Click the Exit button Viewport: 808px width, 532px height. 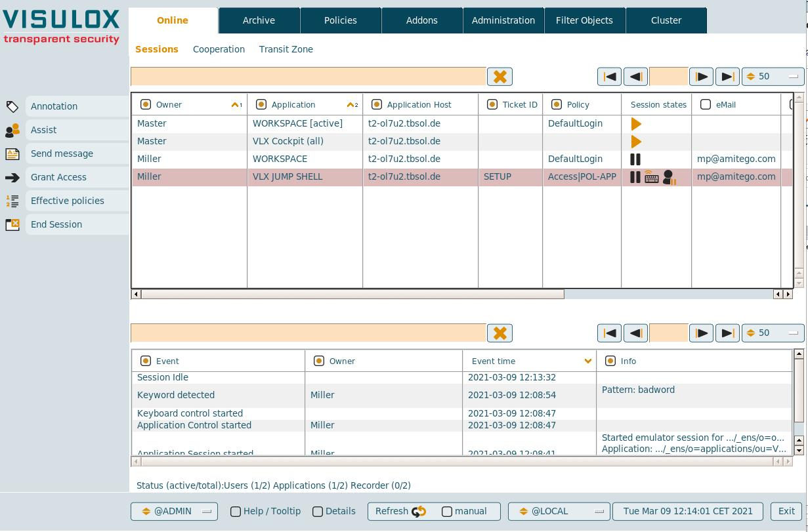tap(786, 512)
